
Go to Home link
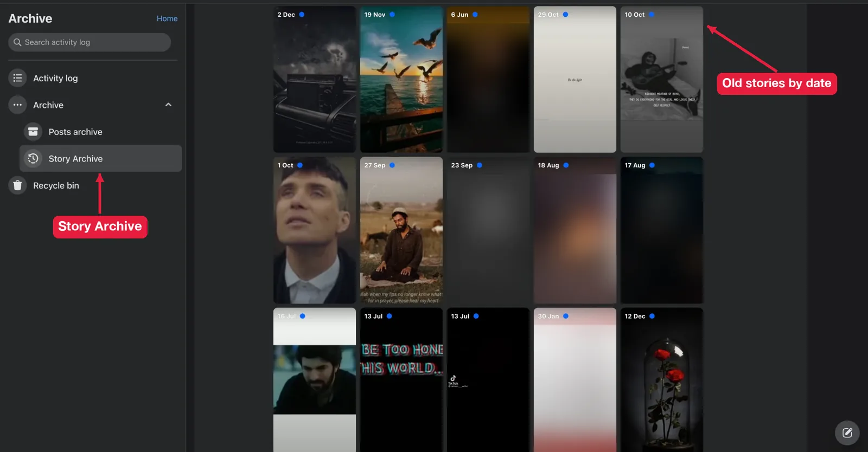tap(167, 18)
